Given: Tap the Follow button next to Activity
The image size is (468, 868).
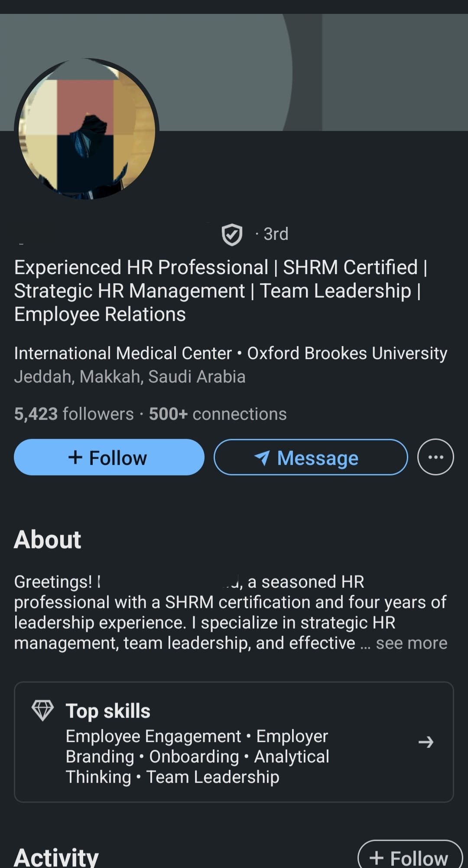Looking at the screenshot, I should coord(409,857).
